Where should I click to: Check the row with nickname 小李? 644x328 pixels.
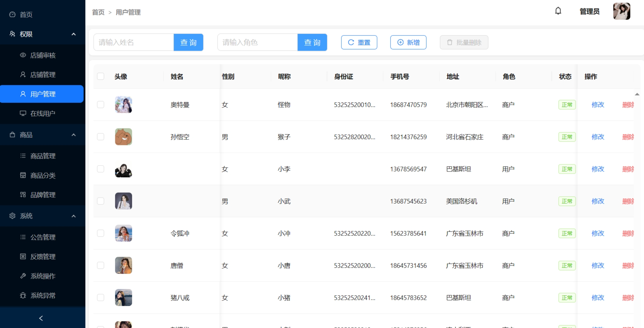point(100,169)
